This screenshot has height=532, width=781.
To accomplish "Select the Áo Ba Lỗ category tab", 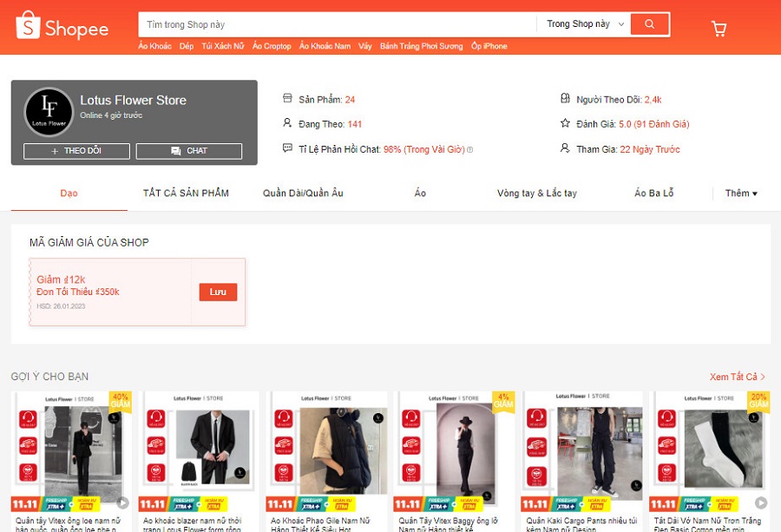I will 653,193.
